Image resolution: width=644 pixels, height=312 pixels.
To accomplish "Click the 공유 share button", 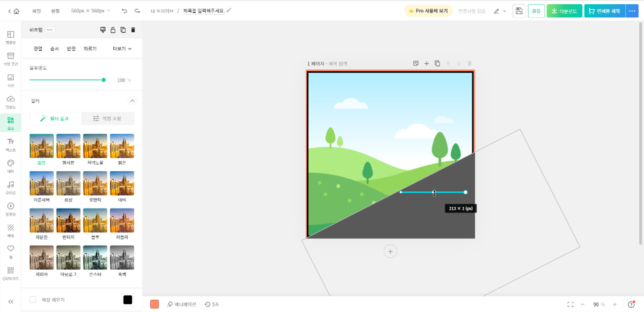I will [x=536, y=11].
